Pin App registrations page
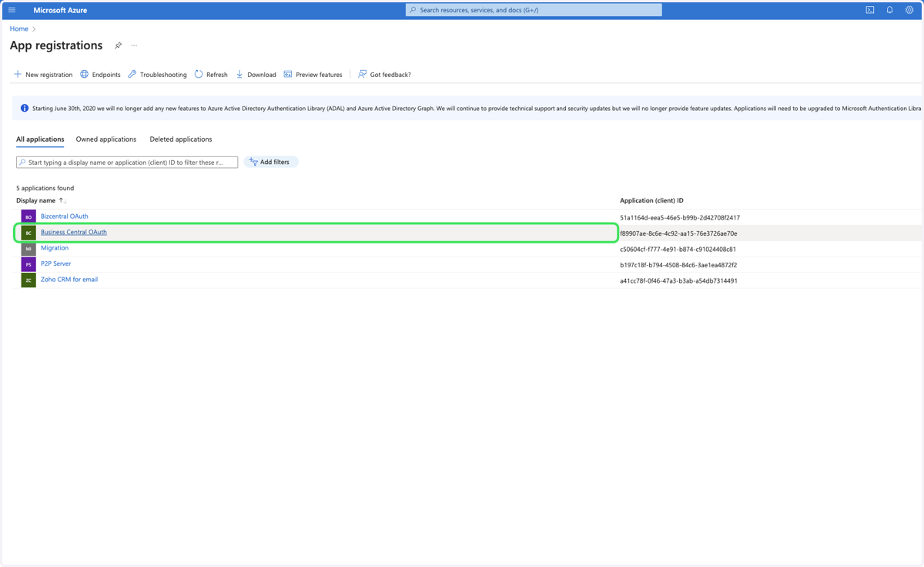 point(118,45)
